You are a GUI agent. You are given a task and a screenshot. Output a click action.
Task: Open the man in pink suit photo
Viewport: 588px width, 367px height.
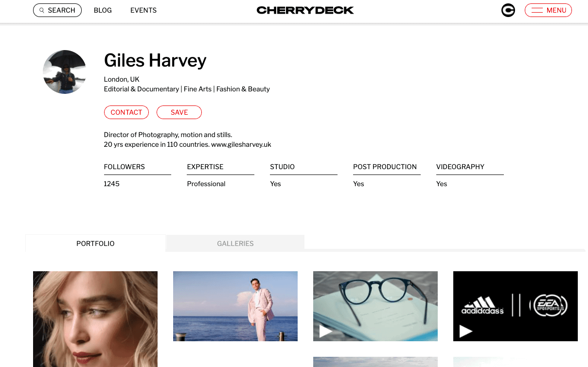point(235,306)
